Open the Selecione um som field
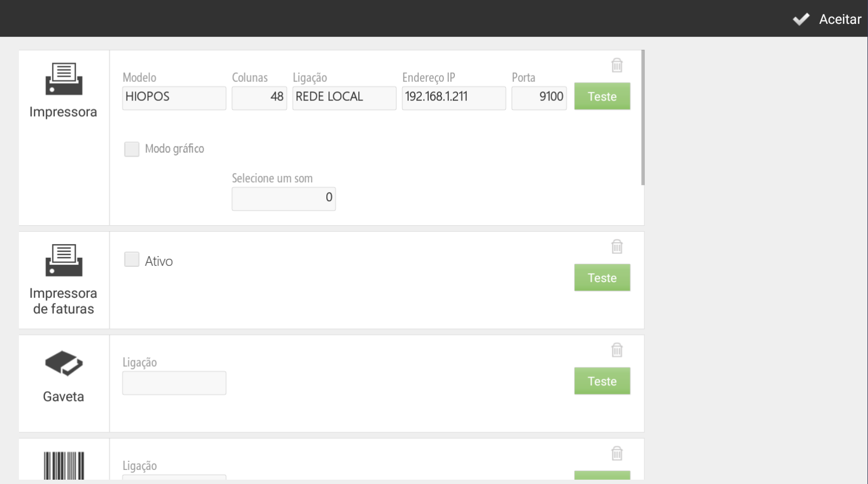This screenshot has width=868, height=484. pyautogui.click(x=283, y=199)
